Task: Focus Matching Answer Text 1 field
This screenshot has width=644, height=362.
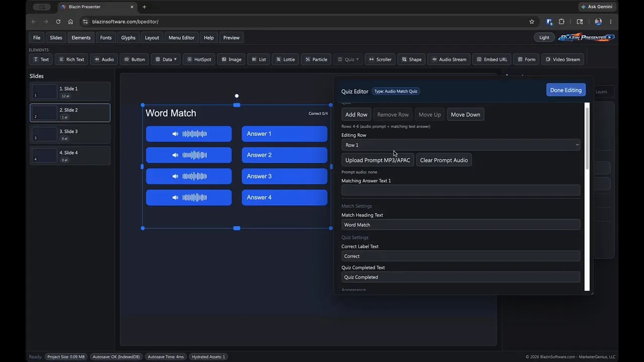Action: click(x=461, y=190)
